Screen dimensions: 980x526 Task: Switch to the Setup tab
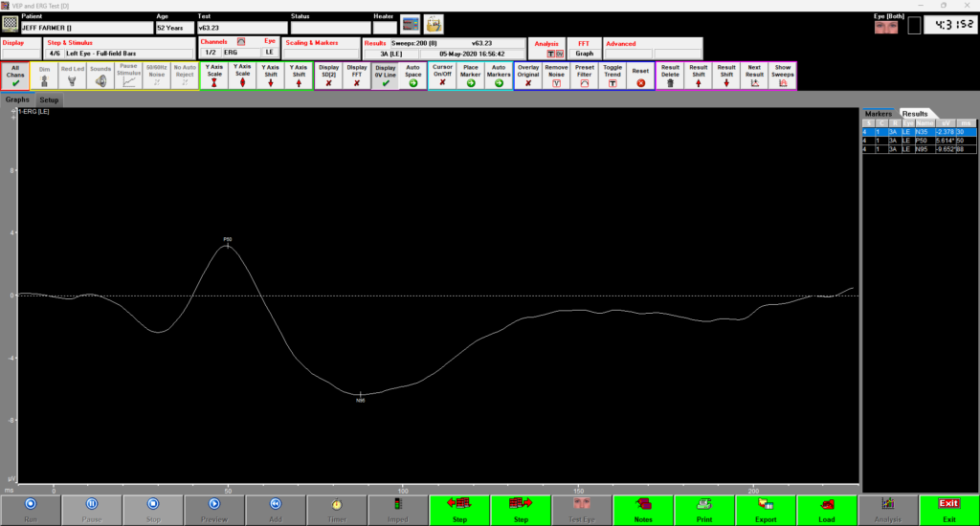click(x=49, y=99)
